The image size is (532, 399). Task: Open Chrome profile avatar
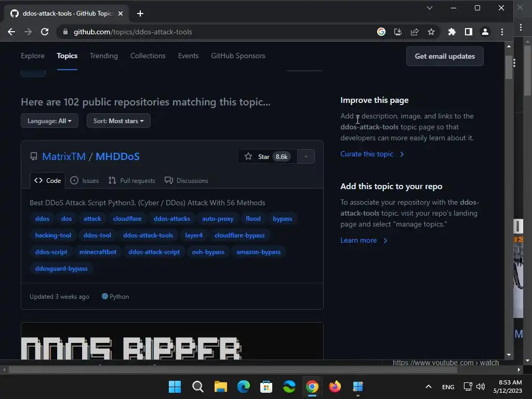[x=485, y=32]
